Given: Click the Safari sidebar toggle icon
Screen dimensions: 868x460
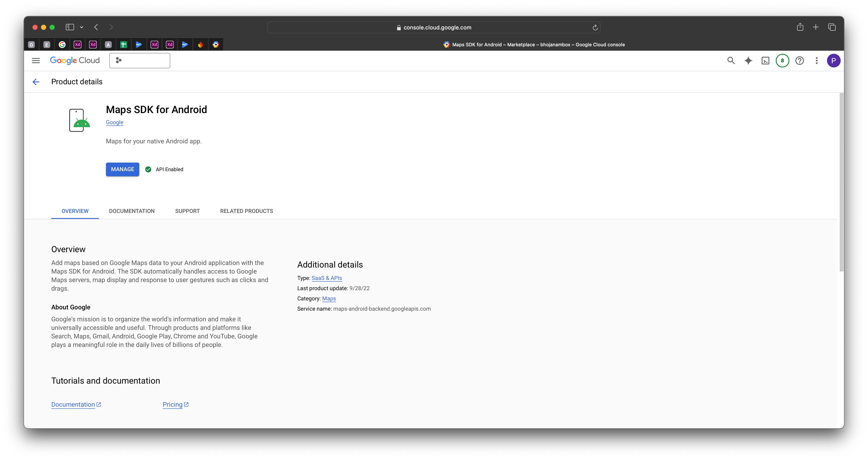Looking at the screenshot, I should (70, 27).
